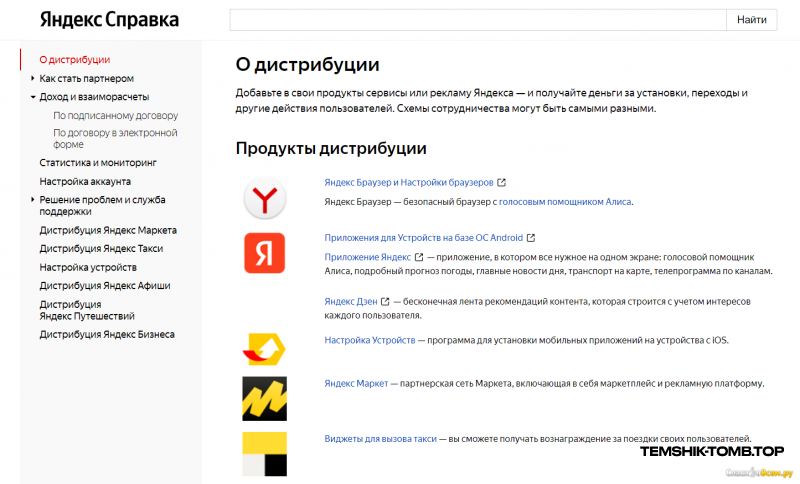Click external-link icon after Приложение Яндекс
This screenshot has width=800, height=484.
pyautogui.click(x=419, y=257)
